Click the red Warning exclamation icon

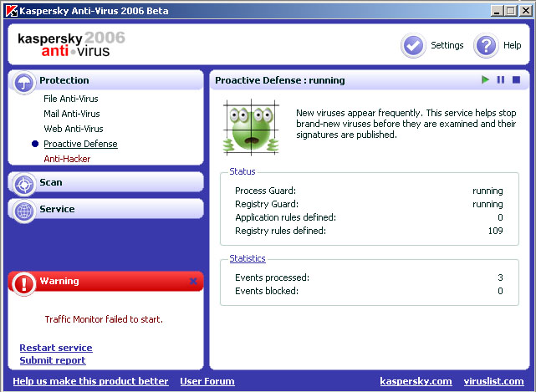24,284
